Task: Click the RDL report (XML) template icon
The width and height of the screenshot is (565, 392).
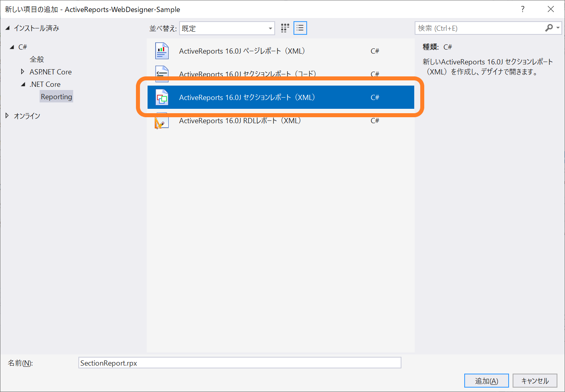Action: coord(162,120)
